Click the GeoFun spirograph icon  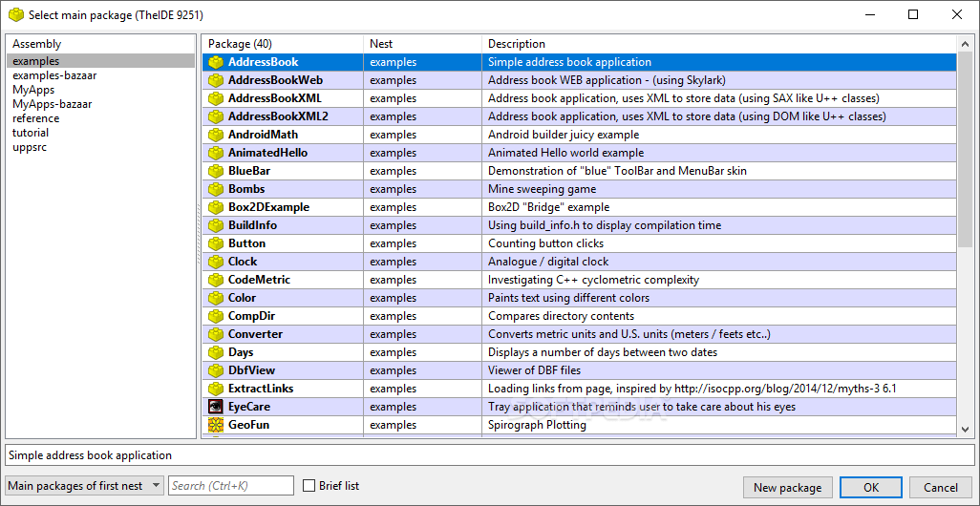216,425
